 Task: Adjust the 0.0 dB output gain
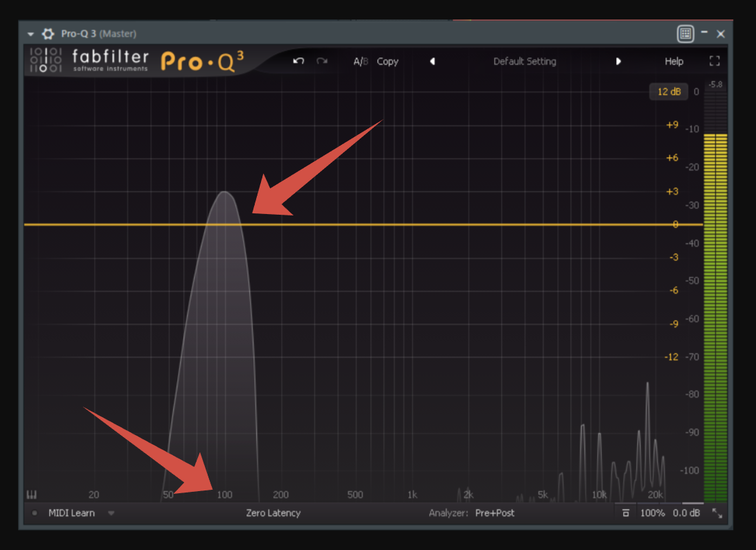[686, 513]
